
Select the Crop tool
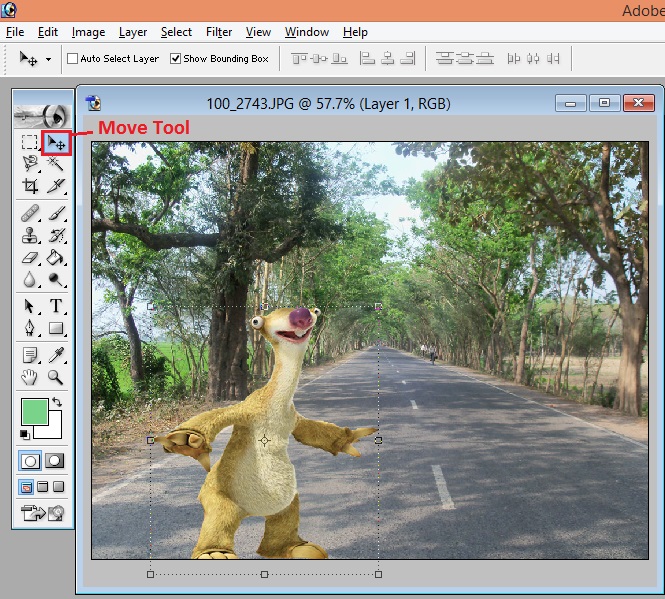tap(30, 185)
